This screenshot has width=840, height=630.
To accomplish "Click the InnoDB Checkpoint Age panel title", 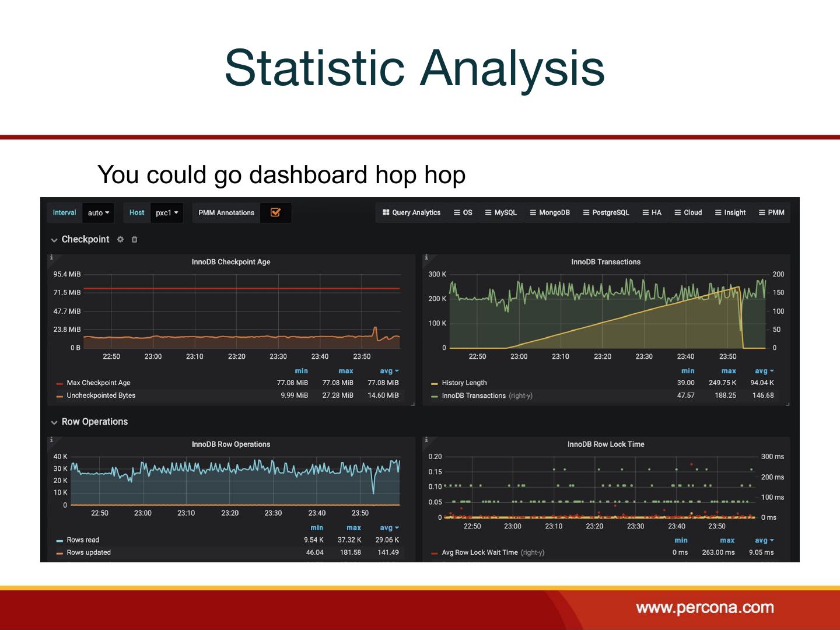I will point(231,262).
